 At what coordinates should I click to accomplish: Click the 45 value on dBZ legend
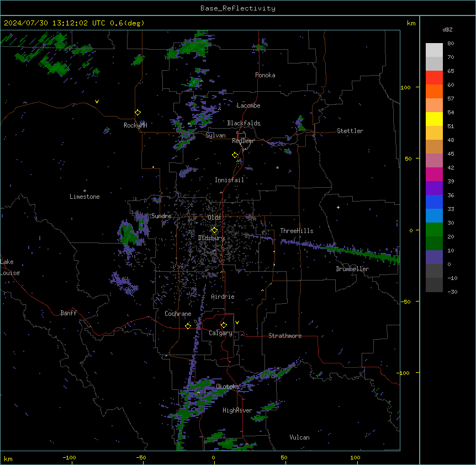coord(451,154)
